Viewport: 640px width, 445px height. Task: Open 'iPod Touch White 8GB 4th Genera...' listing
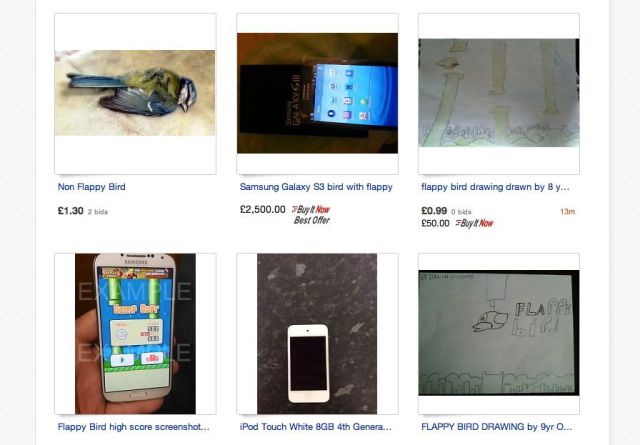point(316,427)
